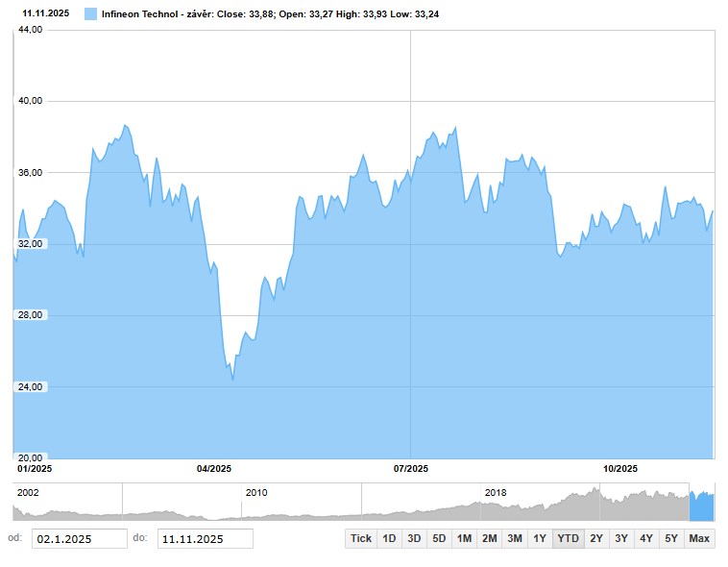Click the active YTD range button
The width and height of the screenshot is (728, 567).
(x=568, y=538)
